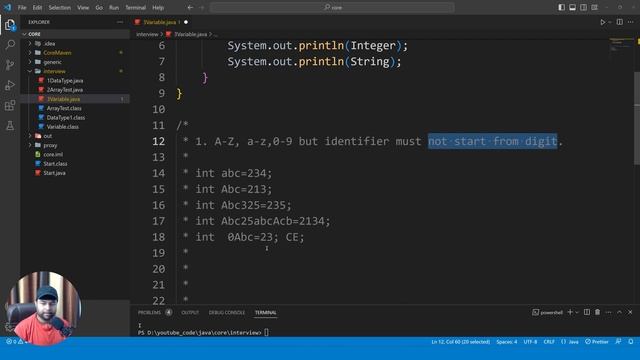Open the Extensions view
This screenshot has height=360, width=640.
coord(10,106)
